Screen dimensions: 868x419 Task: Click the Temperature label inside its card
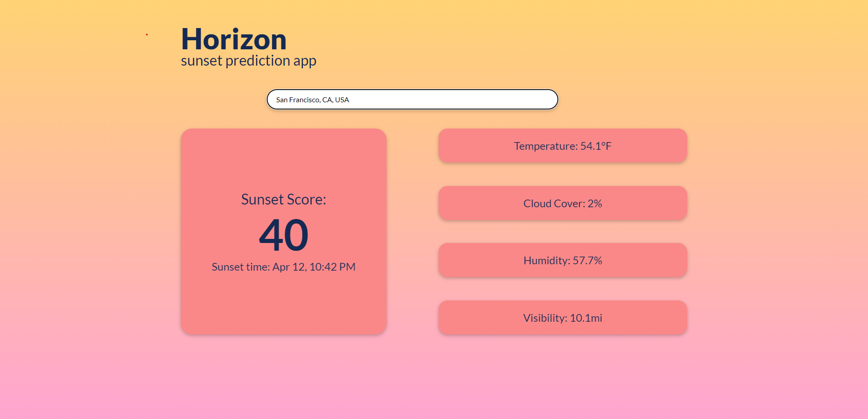[547, 146]
